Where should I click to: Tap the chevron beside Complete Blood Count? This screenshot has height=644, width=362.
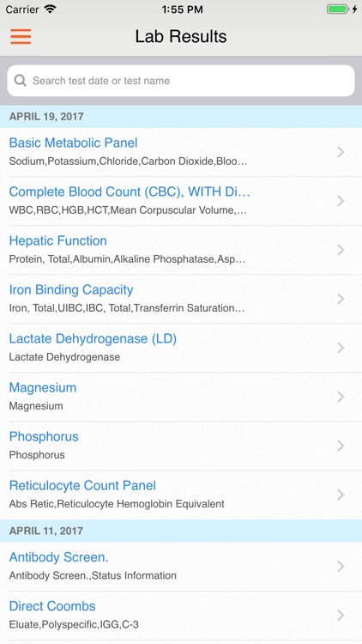coord(341,201)
